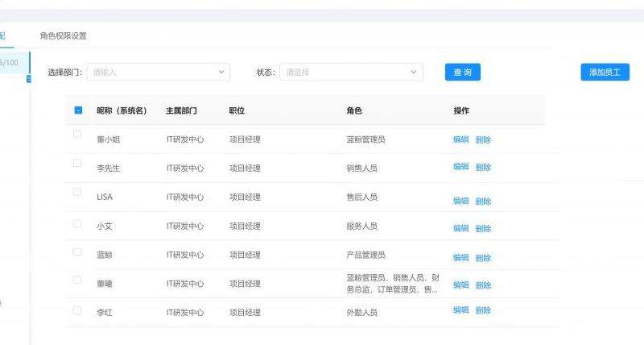Check the box for 董小姐 row
644x345 pixels.
(x=78, y=135)
